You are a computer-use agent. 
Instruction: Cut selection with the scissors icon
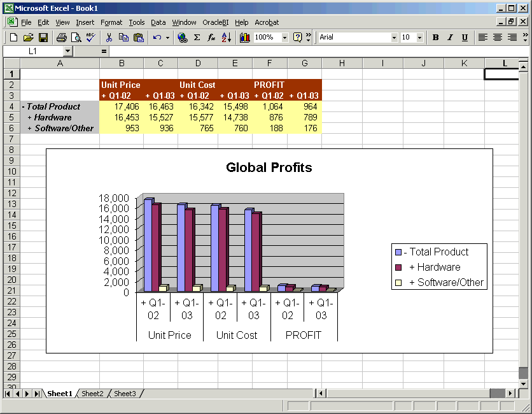109,38
